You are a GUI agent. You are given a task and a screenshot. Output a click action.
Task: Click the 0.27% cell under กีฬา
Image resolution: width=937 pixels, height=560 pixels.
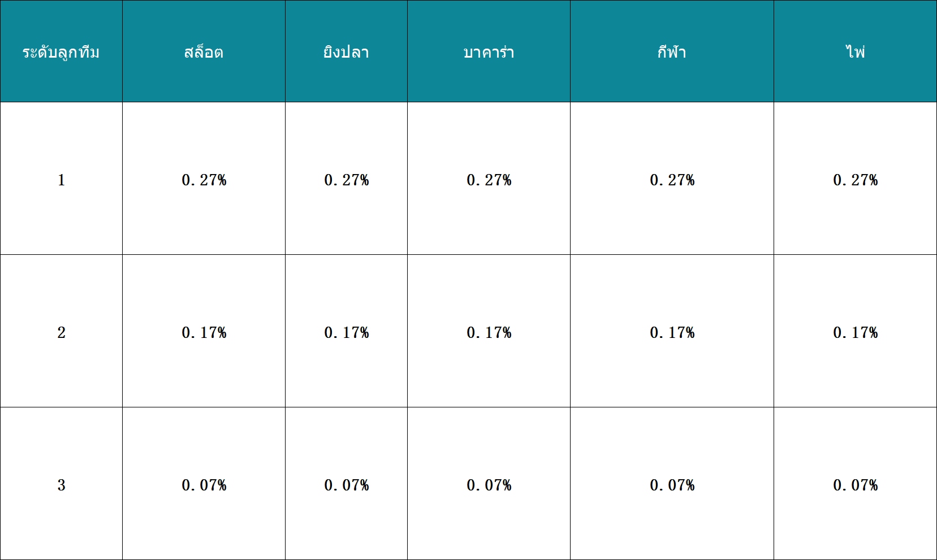[x=672, y=179]
